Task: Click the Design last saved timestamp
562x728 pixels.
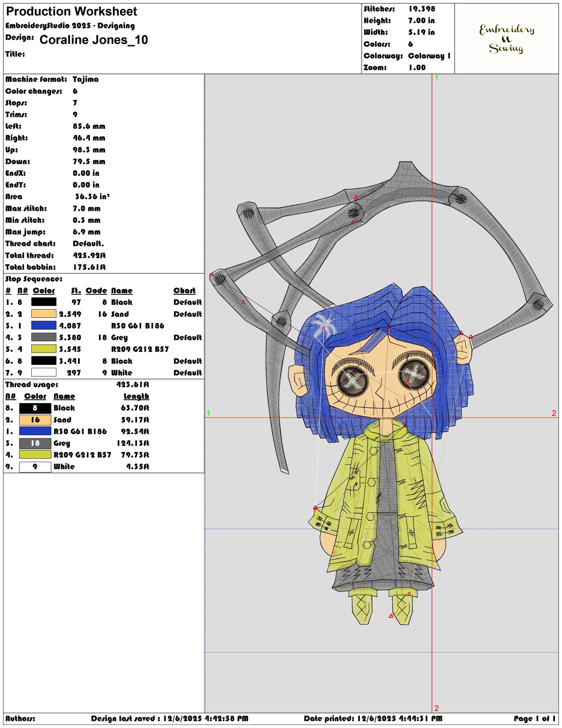Action: [170, 718]
